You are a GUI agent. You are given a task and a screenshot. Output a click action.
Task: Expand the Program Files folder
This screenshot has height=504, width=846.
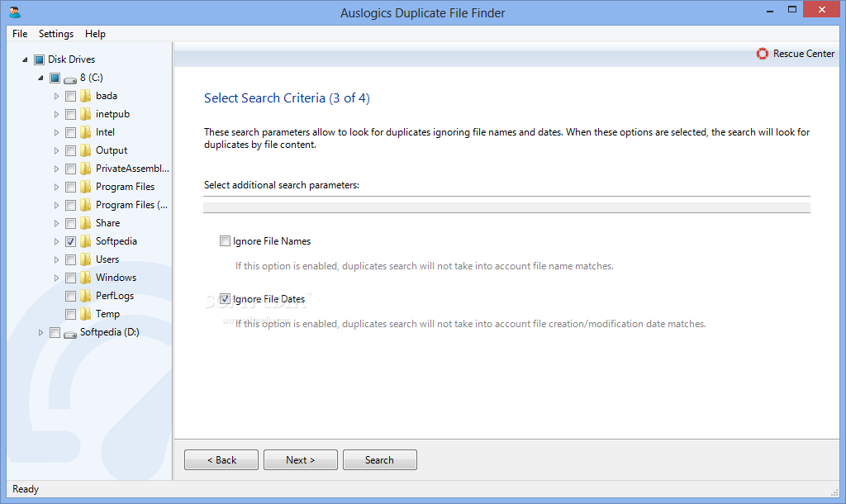pyautogui.click(x=56, y=188)
